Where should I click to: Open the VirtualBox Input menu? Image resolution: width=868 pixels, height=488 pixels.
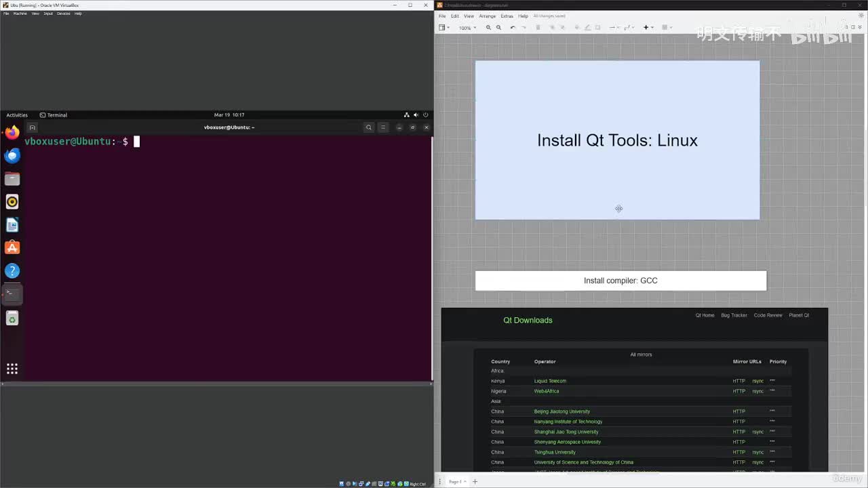(x=48, y=14)
